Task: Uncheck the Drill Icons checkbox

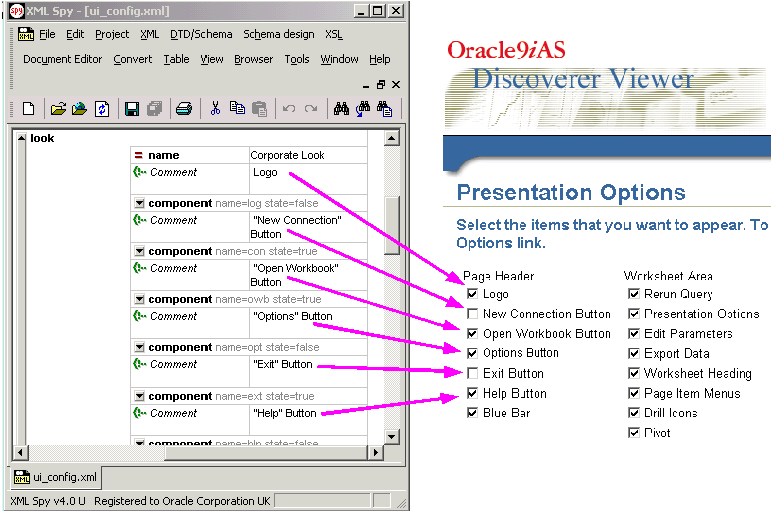Action: click(x=634, y=412)
